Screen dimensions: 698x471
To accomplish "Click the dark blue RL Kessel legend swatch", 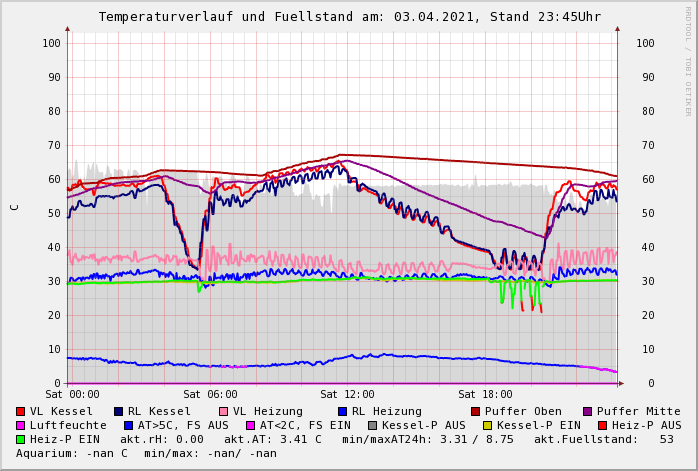I will point(119,412).
